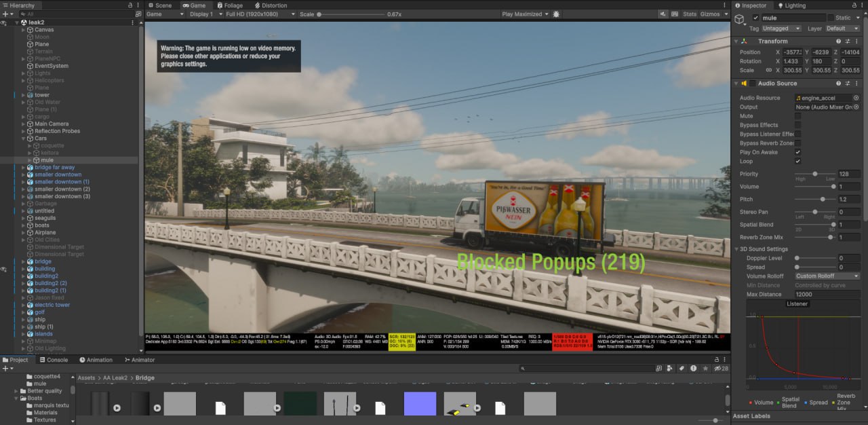Viewport: 868px width, 425px height.
Task: Open the Audio Source presets icon
Action: [x=847, y=84]
